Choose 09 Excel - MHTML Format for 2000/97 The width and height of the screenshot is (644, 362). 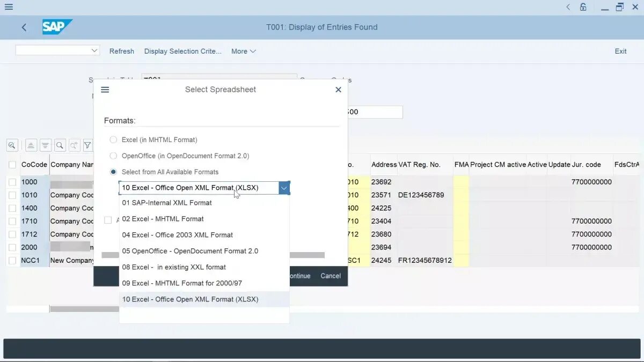point(204,283)
